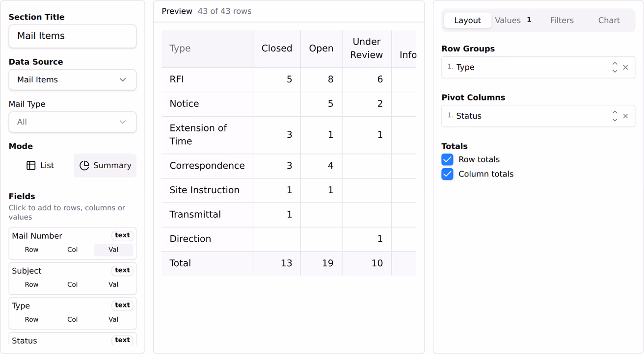Move Status pivot column down
The height and width of the screenshot is (354, 644).
615,120
